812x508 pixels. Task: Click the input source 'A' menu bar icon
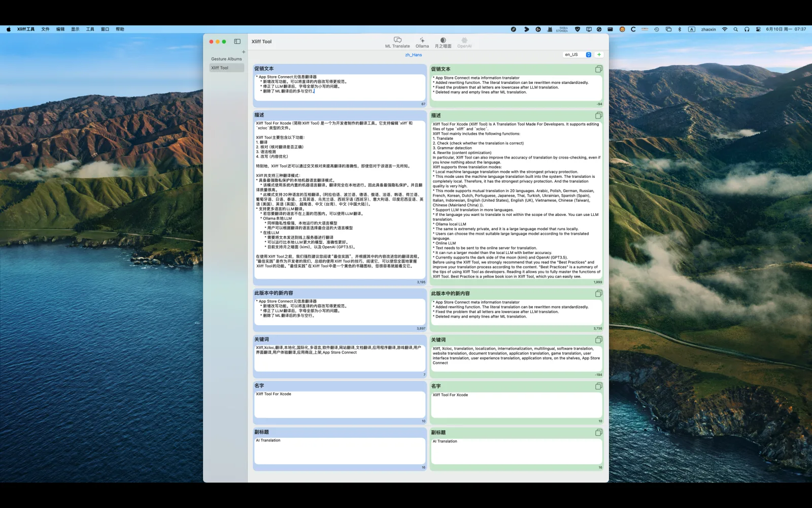click(692, 29)
